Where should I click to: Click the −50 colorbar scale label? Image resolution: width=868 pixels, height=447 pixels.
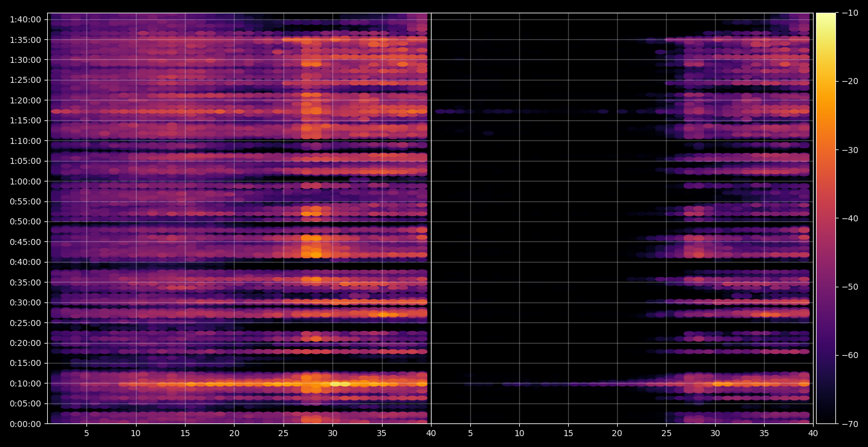(850, 286)
